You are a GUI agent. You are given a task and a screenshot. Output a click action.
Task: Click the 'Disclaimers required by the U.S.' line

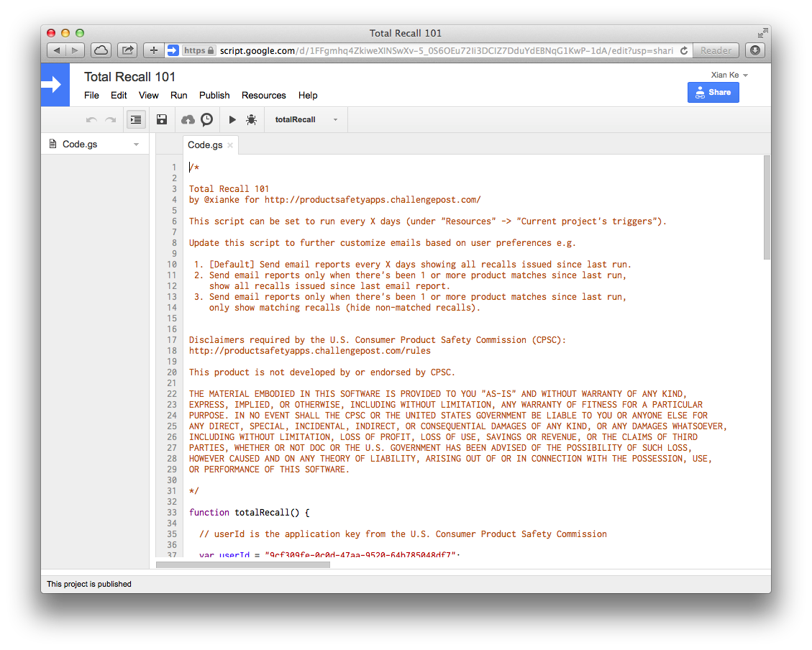pos(378,340)
